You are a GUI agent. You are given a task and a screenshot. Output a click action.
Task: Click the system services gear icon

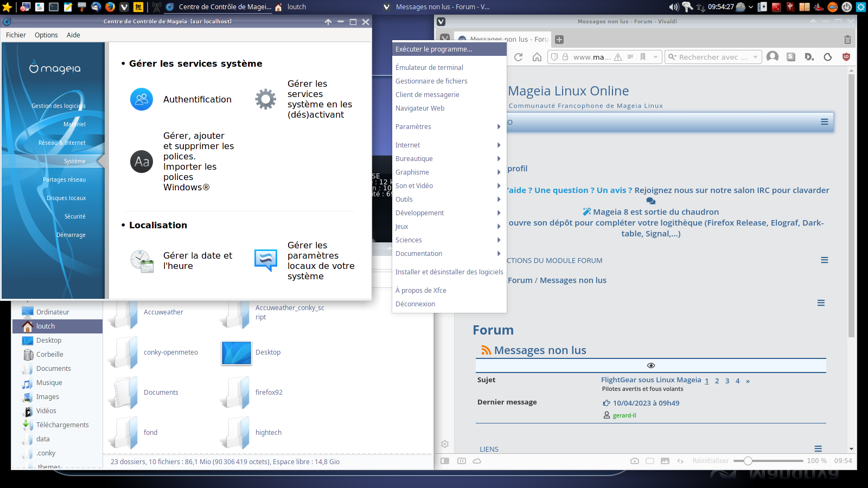pyautogui.click(x=266, y=99)
